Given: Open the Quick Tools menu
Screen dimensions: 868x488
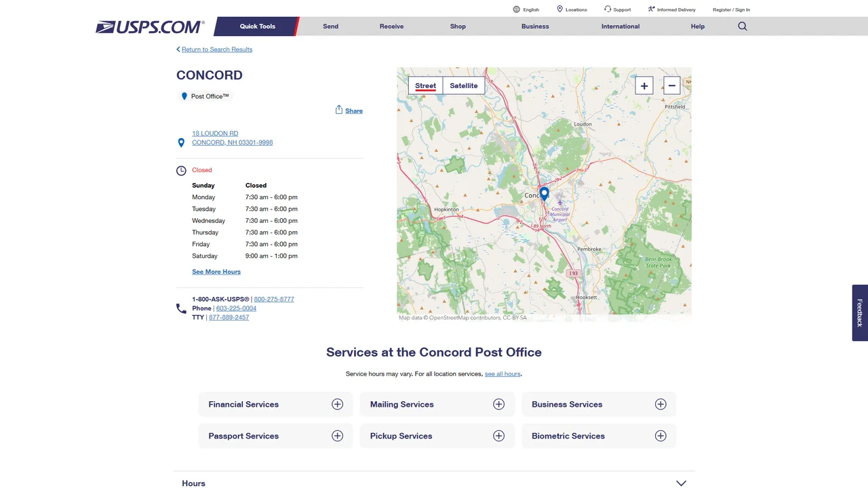Looking at the screenshot, I should tap(258, 26).
